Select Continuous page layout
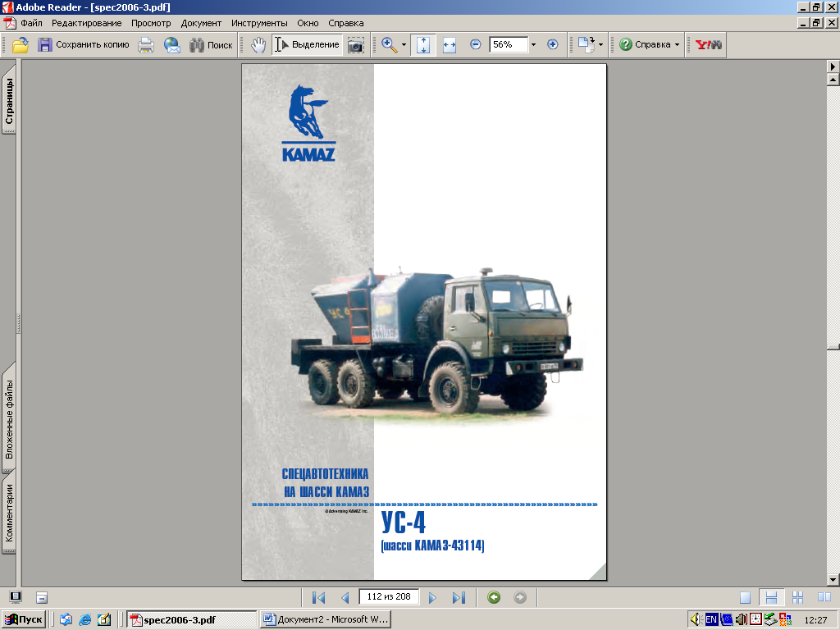 pyautogui.click(x=771, y=597)
